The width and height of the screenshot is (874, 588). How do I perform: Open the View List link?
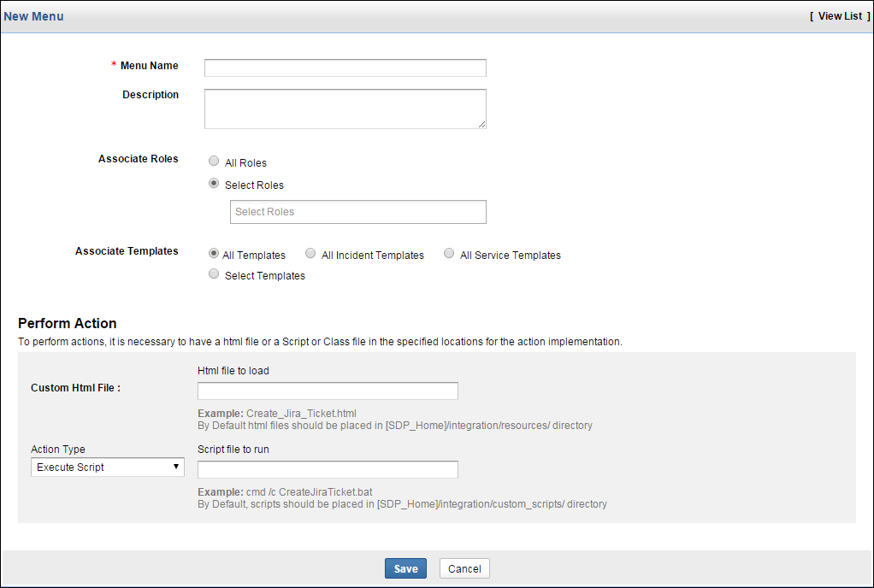(x=840, y=16)
